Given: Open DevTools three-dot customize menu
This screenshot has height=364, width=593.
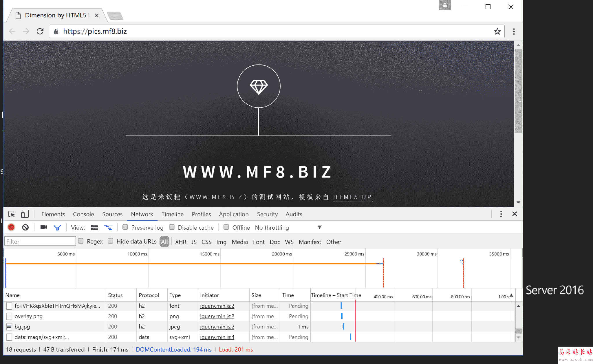Looking at the screenshot, I should coord(501,214).
